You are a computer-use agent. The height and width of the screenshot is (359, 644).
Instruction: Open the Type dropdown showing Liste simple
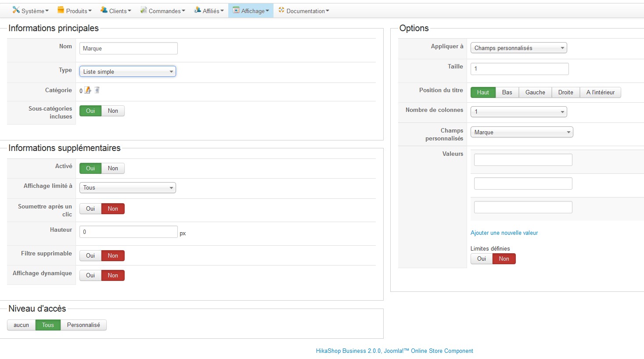(128, 72)
